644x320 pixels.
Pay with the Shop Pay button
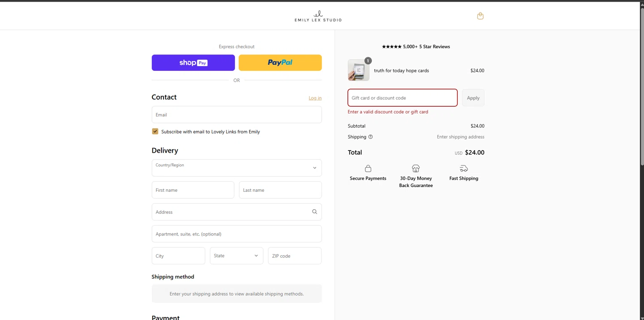tap(193, 63)
